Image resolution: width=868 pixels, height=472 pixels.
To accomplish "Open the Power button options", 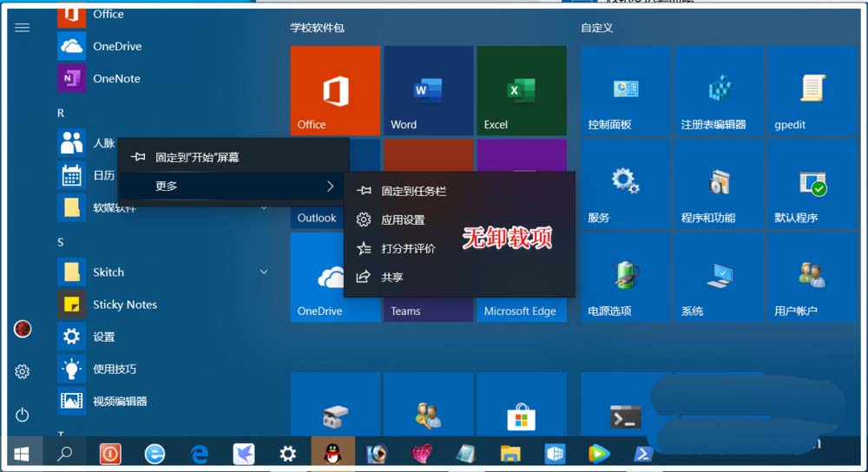I will point(23,415).
